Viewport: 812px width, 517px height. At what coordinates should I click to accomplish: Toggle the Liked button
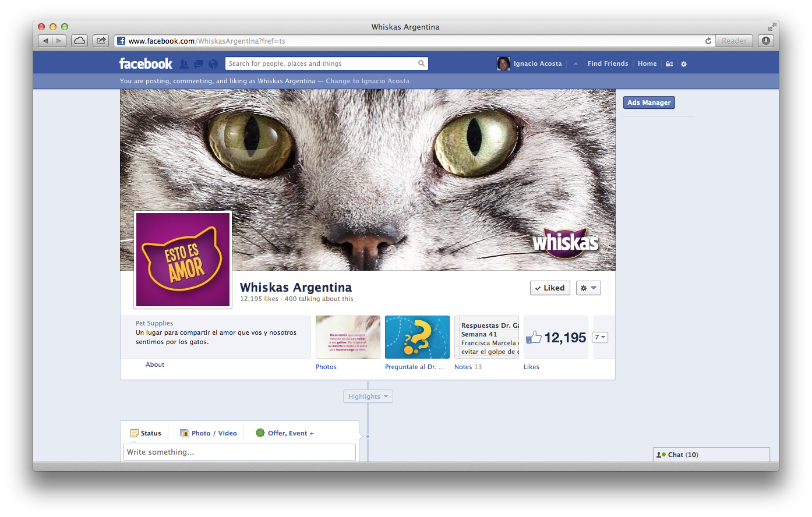550,288
